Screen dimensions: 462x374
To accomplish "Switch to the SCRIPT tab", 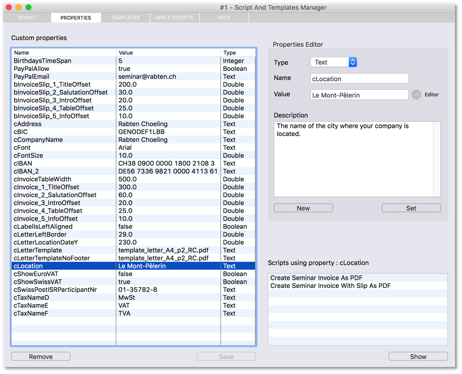I will tap(26, 18).
